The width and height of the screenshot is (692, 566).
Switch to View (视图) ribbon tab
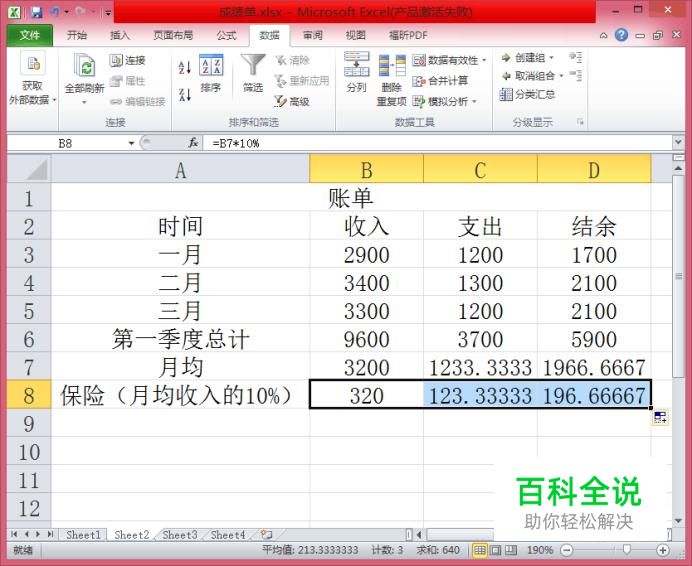point(355,35)
